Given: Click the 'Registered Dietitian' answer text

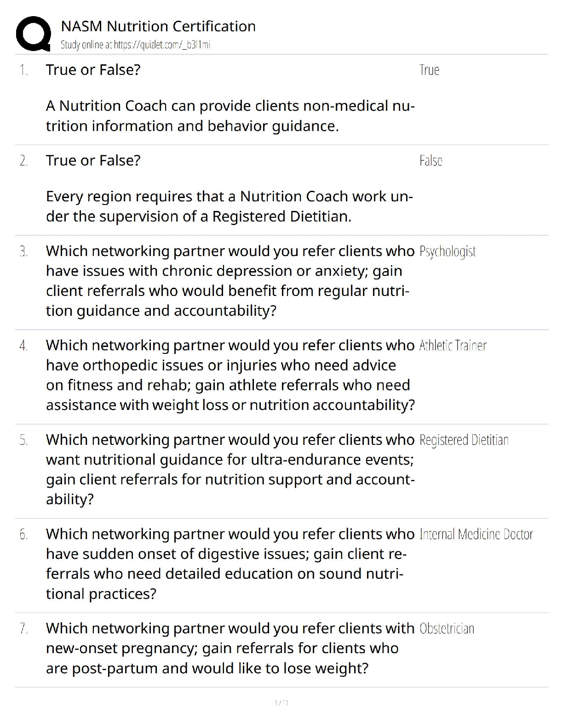Looking at the screenshot, I should 464,440.
